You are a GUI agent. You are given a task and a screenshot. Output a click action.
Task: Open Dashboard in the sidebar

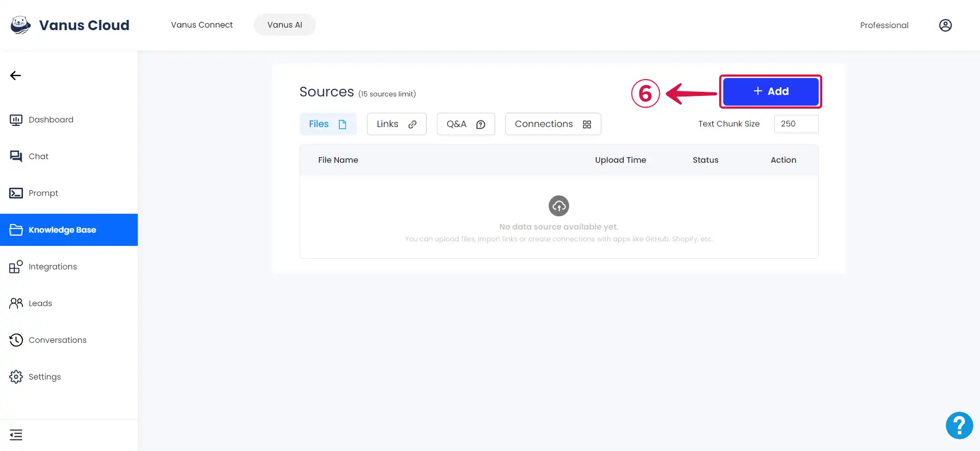[69, 120]
